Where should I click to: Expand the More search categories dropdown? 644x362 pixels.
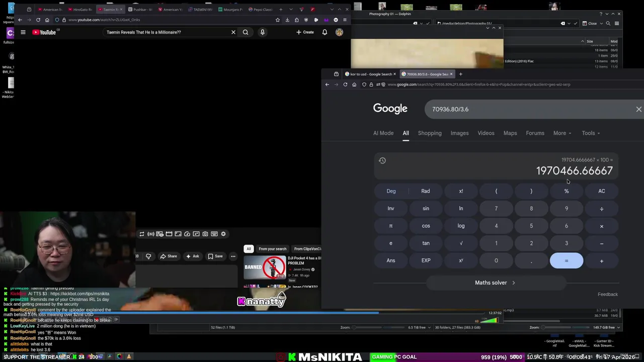pyautogui.click(x=562, y=133)
